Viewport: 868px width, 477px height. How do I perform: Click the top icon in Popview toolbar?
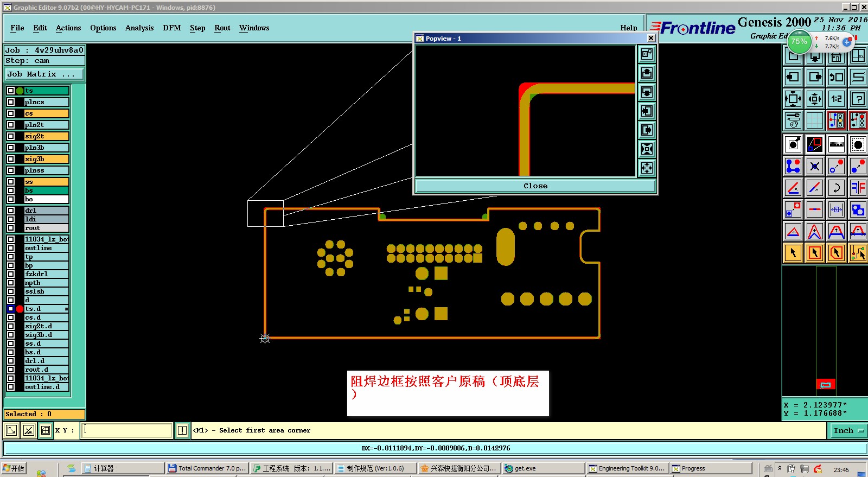[x=647, y=54]
